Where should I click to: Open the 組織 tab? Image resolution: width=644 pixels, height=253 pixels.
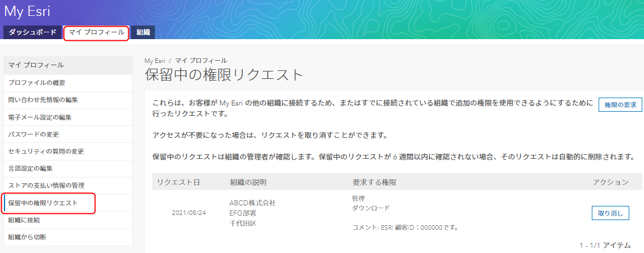(x=144, y=32)
